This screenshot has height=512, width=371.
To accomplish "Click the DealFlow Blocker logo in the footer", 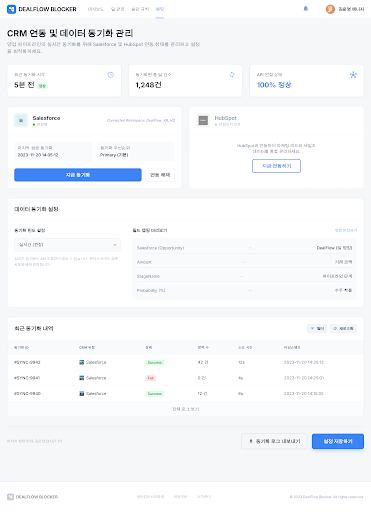I will pos(33,497).
